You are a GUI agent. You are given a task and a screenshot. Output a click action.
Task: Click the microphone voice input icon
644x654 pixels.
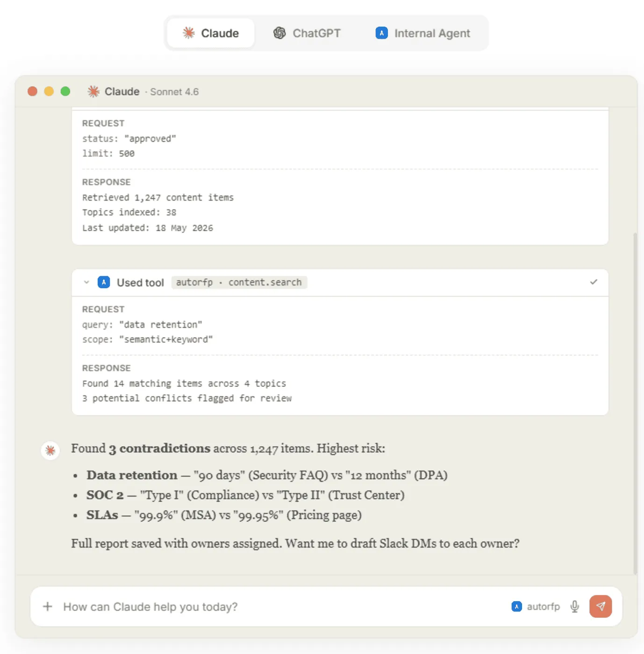(575, 606)
